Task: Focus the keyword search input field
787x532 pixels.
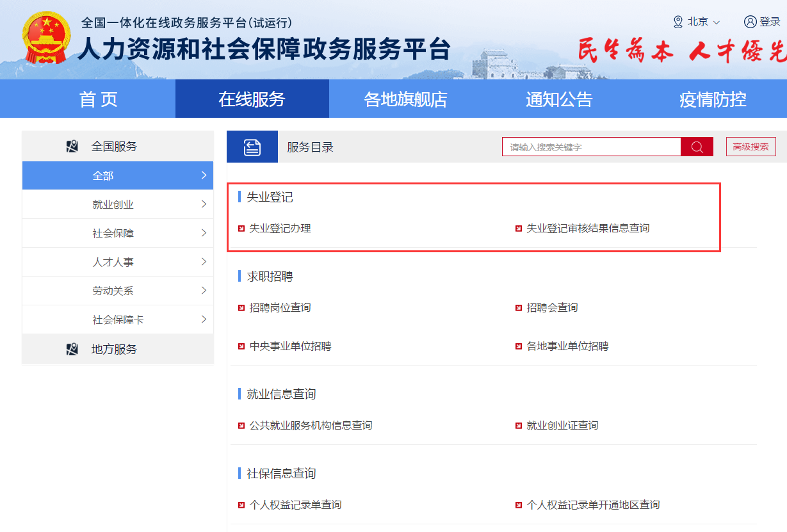Action: point(591,147)
